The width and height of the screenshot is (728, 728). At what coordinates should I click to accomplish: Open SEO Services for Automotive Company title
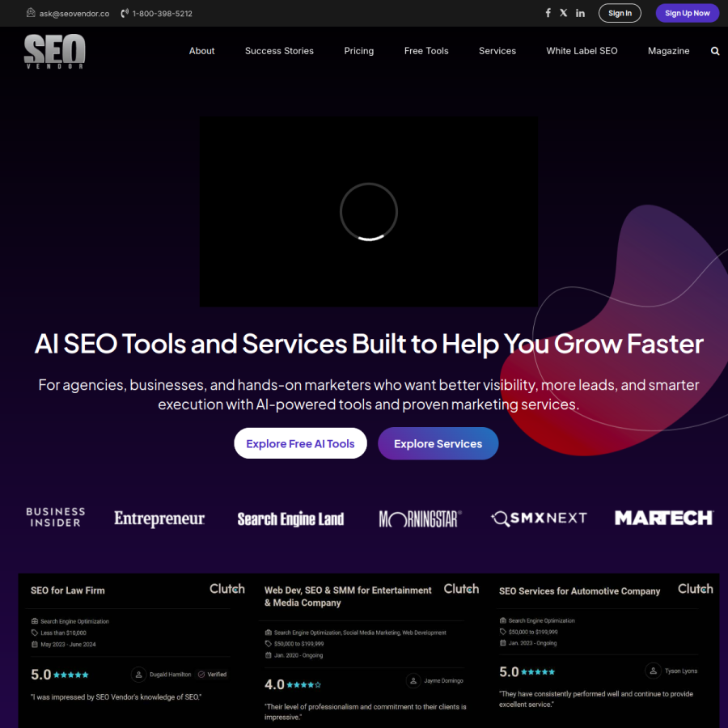click(x=579, y=591)
